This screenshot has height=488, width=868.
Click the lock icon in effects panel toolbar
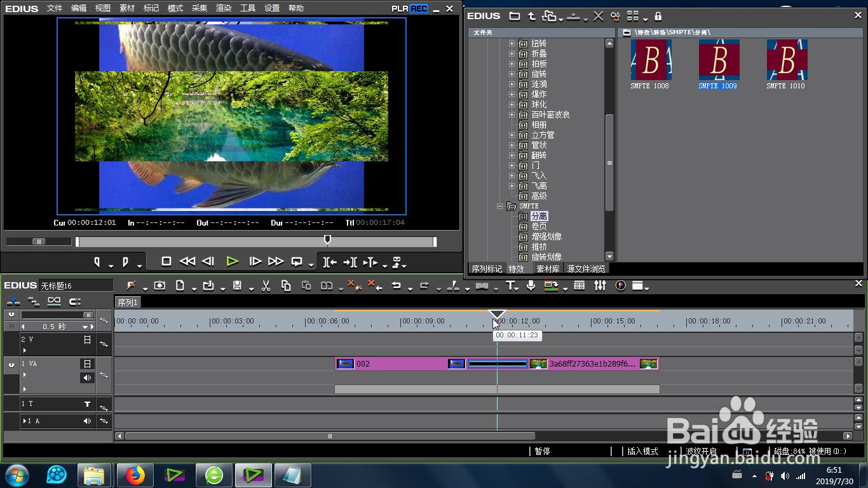[658, 16]
